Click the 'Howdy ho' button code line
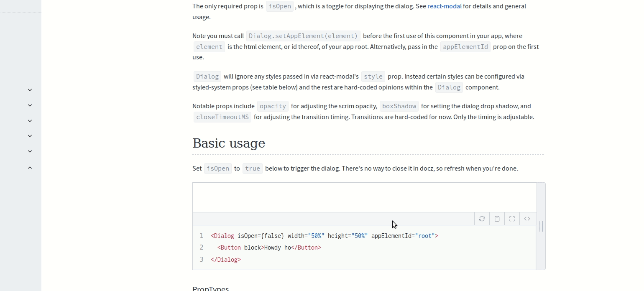Viewport: 644px width, 291px height. pyautogui.click(x=269, y=248)
